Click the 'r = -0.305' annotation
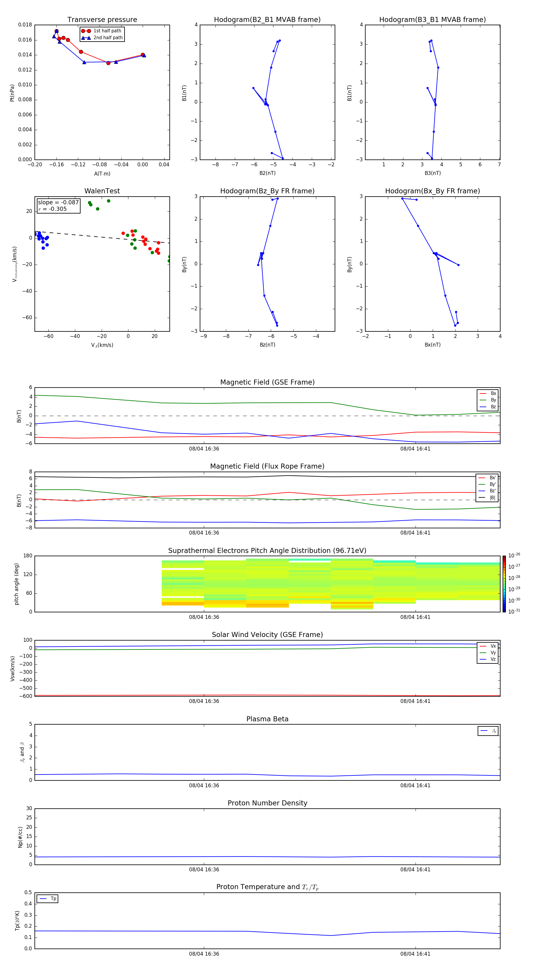Viewport: 535px width, 980px height. [53, 209]
